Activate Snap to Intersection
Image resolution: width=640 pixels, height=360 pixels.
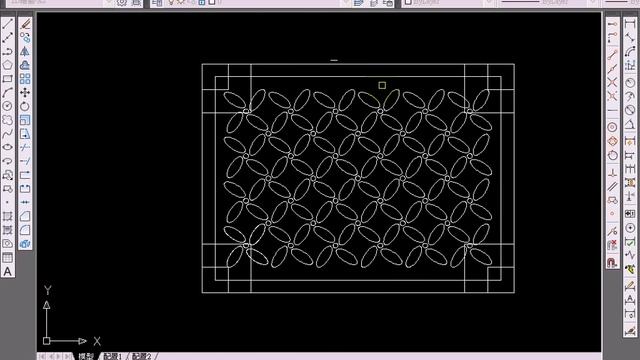612,82
